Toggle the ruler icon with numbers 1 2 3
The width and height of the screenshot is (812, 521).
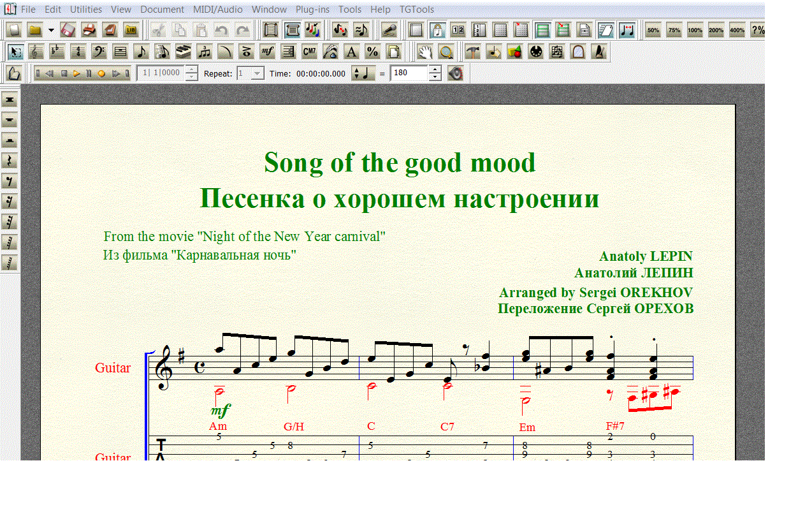click(479, 30)
